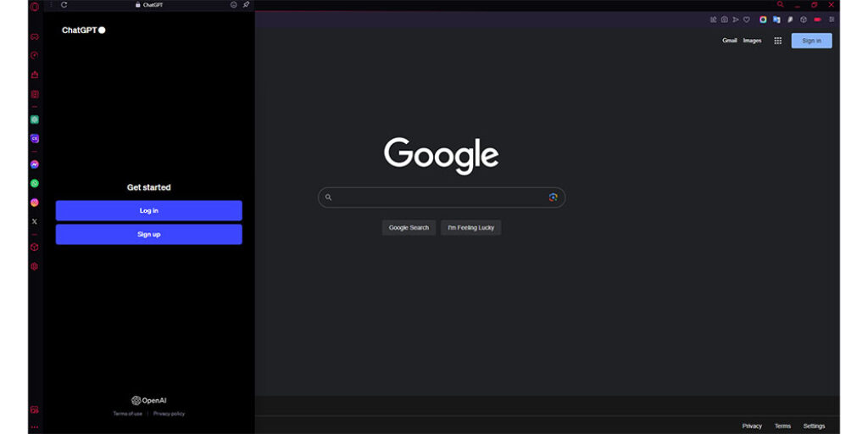Click the red search tabs magnifier icon

pos(781,4)
